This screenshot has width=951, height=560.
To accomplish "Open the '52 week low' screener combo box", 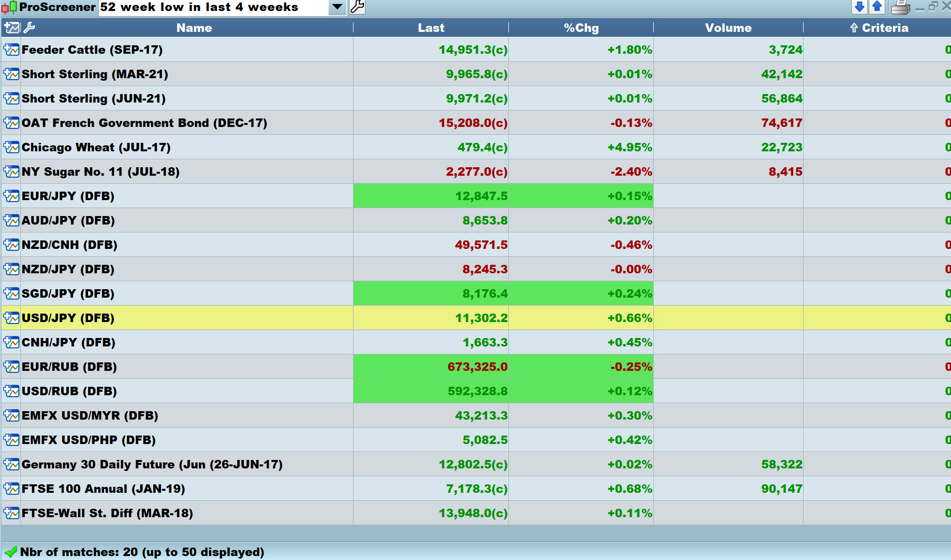I will click(x=214, y=7).
